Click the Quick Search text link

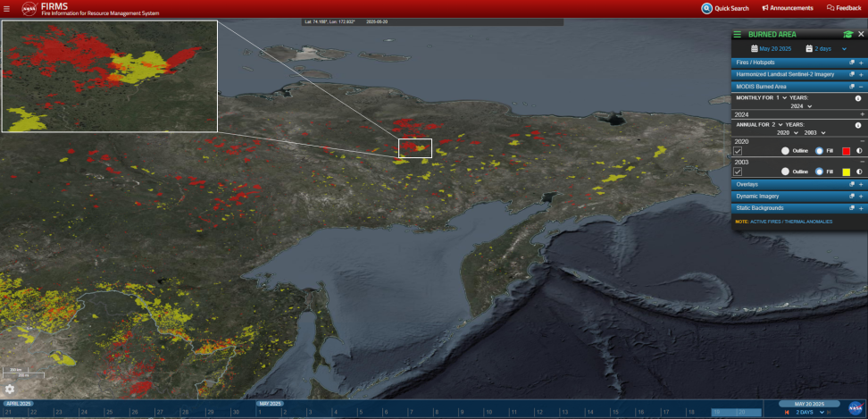coord(731,8)
